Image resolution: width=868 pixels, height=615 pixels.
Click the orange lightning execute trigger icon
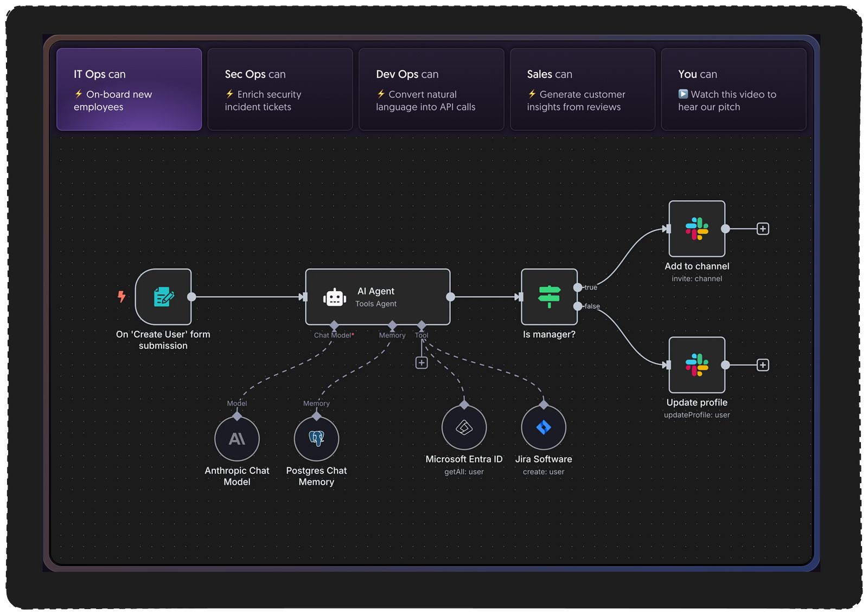click(120, 297)
